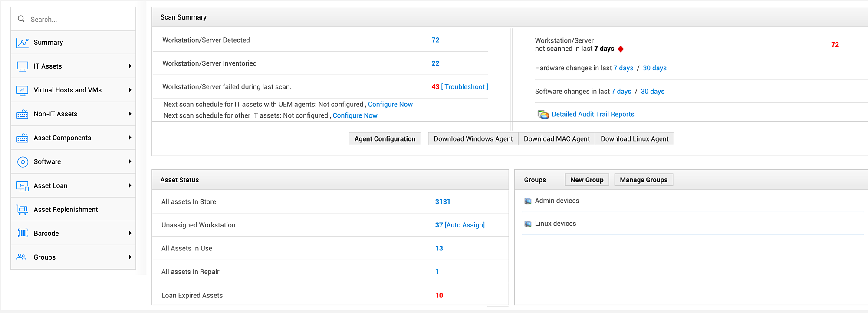
Task: Open the Linux devices group
Action: click(555, 224)
